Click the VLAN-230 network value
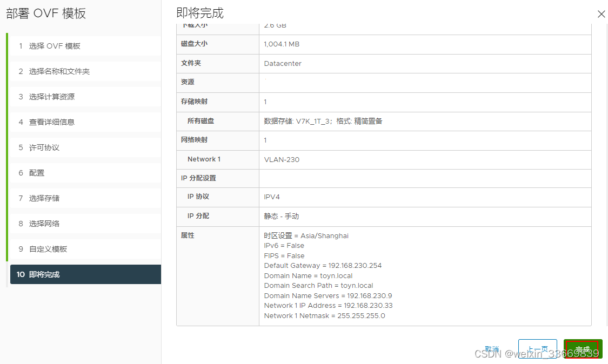 (x=282, y=160)
